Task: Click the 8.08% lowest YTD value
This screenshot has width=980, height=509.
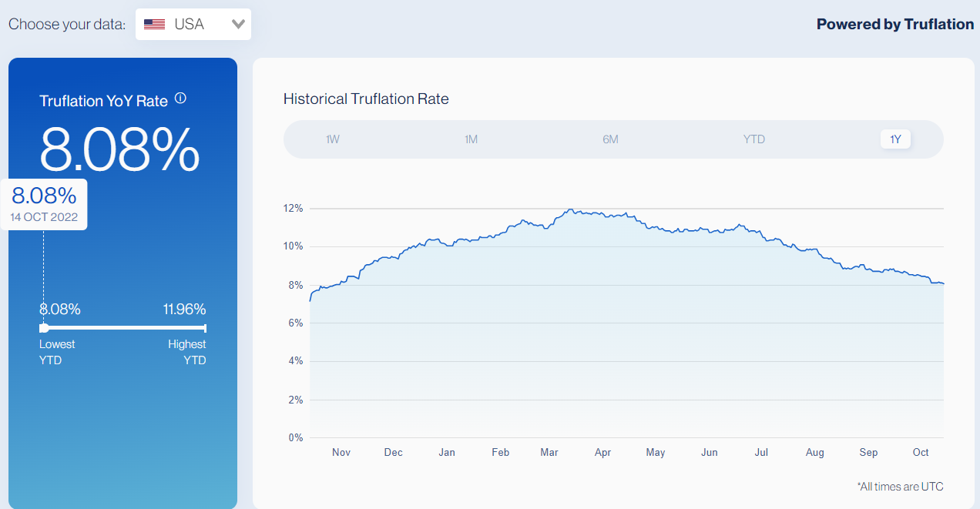Action: coord(60,310)
